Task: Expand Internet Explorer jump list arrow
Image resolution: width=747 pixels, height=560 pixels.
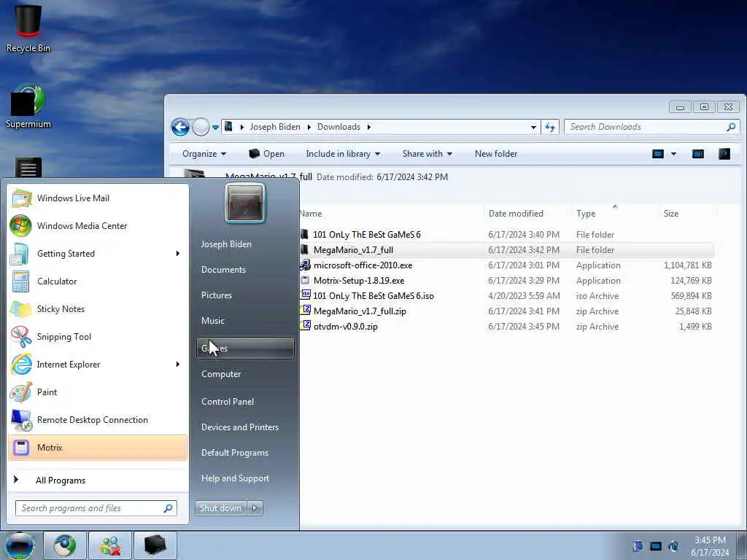Action: click(x=178, y=365)
